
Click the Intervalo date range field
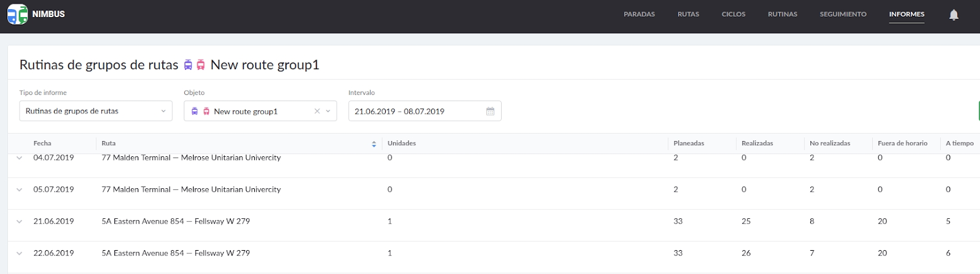[x=417, y=112]
